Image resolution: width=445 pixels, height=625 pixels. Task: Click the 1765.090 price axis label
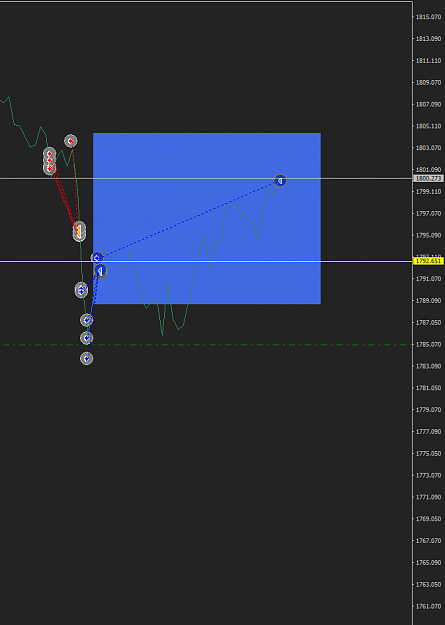(x=429, y=562)
